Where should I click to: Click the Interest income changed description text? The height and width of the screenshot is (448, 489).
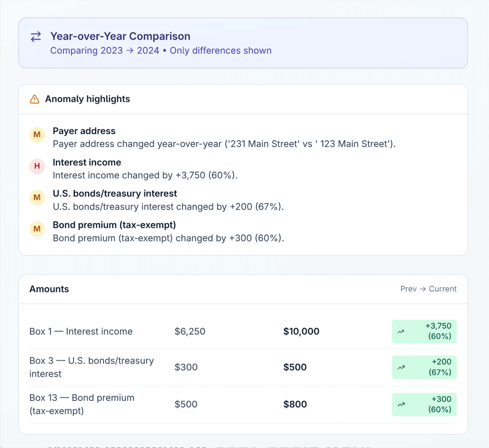[x=145, y=175]
